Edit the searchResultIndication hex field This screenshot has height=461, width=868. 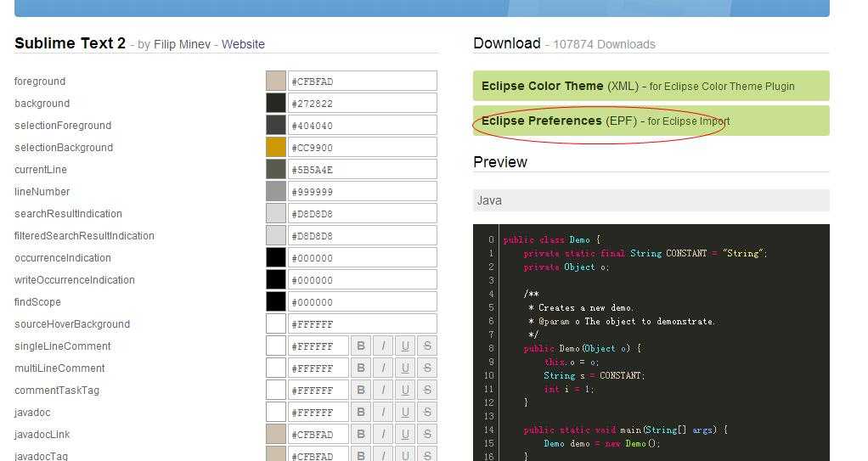pyautogui.click(x=363, y=214)
